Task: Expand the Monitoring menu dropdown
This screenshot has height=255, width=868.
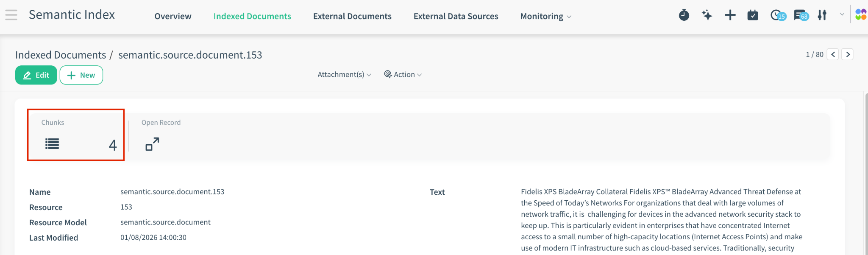Action: 545,16
